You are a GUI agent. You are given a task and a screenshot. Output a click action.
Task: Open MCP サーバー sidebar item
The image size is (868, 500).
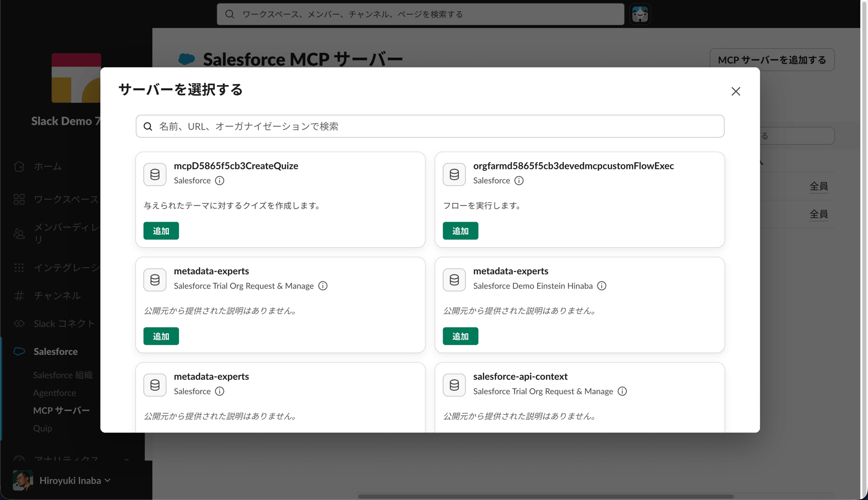(x=61, y=410)
